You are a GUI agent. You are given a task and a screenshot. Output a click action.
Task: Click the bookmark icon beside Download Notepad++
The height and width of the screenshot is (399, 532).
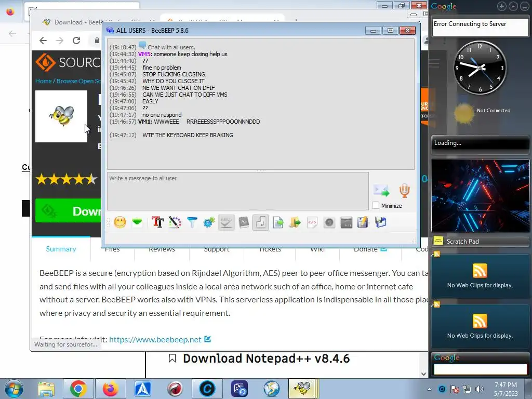tap(172, 358)
